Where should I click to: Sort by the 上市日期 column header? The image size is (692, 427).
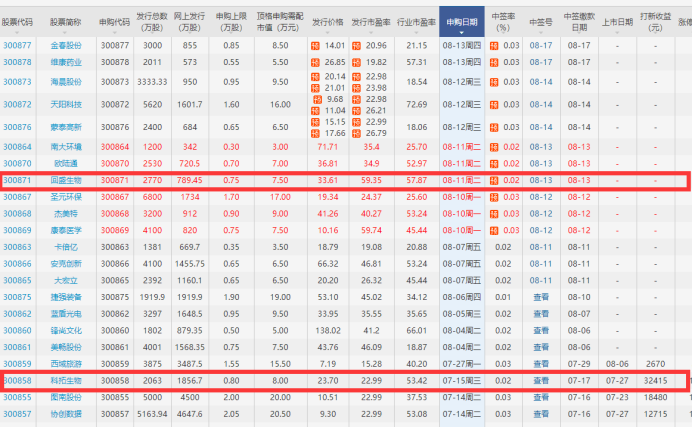pos(617,22)
